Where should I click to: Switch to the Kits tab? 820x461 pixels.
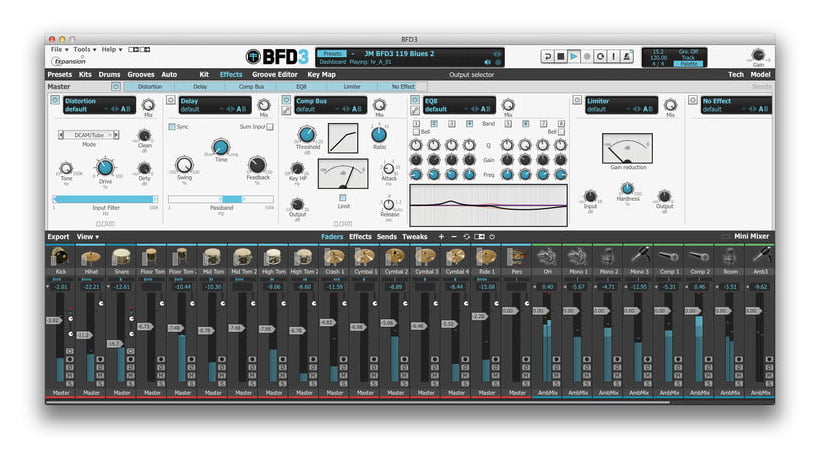click(x=85, y=75)
